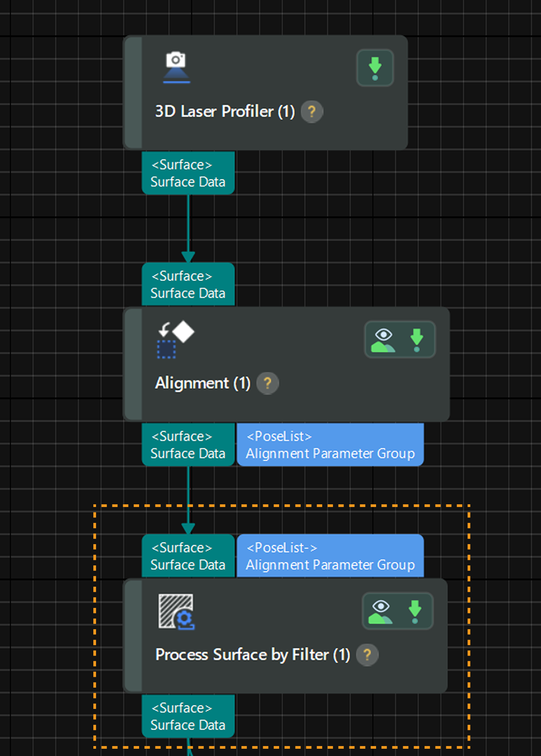Click 3D Laser Profiler output Surface Data port
This screenshot has height=756, width=541.
coord(188,173)
